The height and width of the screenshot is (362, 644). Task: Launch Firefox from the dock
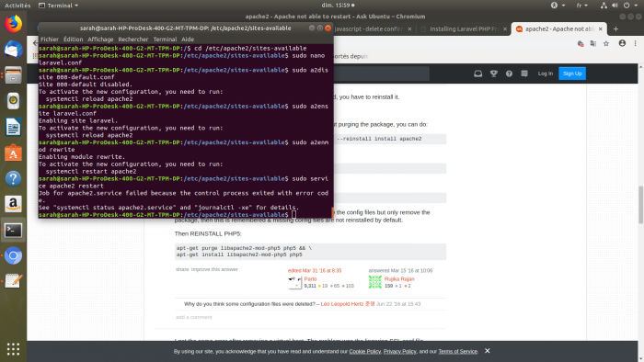(13, 24)
